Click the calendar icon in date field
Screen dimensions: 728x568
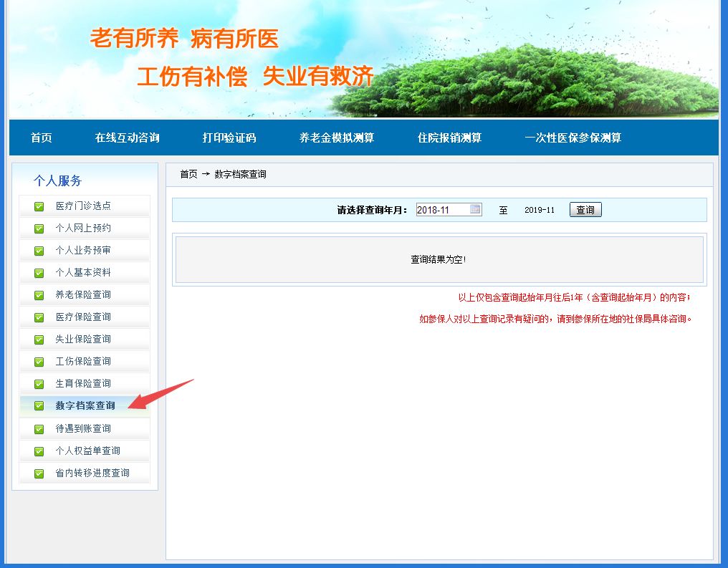point(475,209)
